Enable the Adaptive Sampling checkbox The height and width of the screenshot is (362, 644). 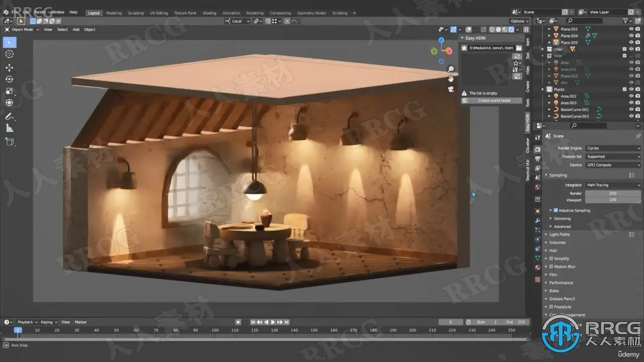(555, 210)
